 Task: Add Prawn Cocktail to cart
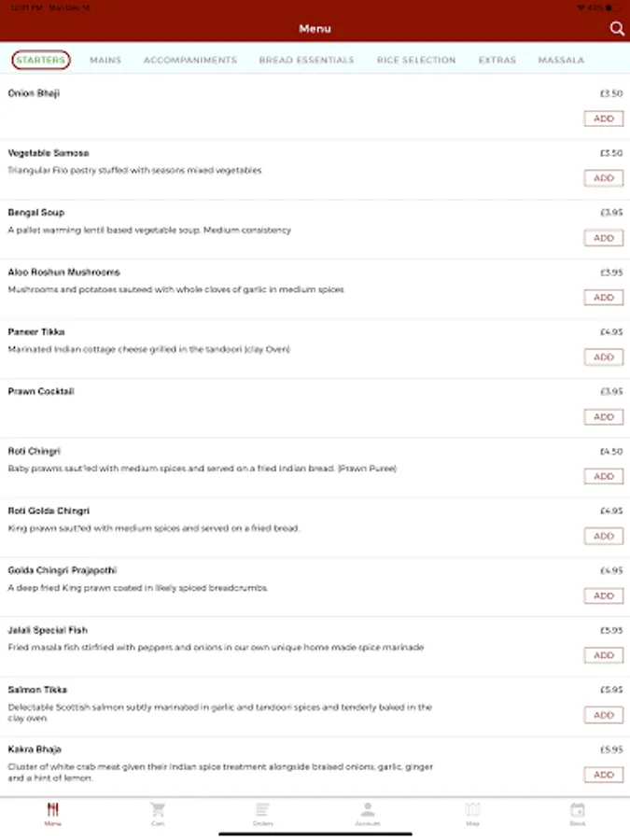(604, 417)
